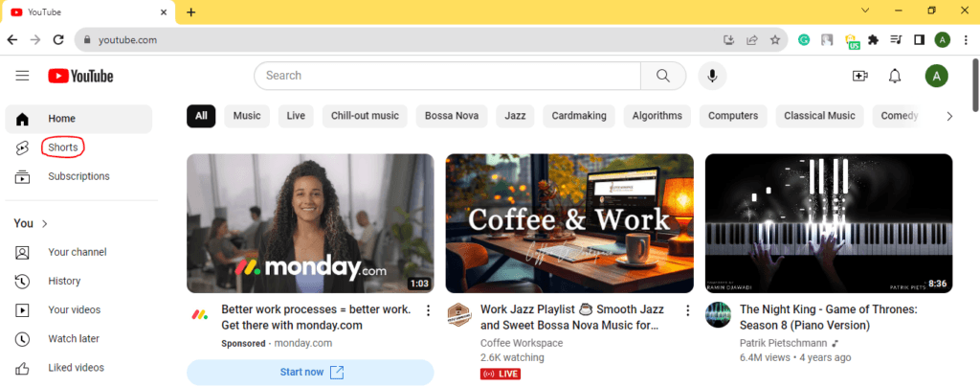Select the Computers chip
This screenshot has width=980, height=387.
(733, 116)
